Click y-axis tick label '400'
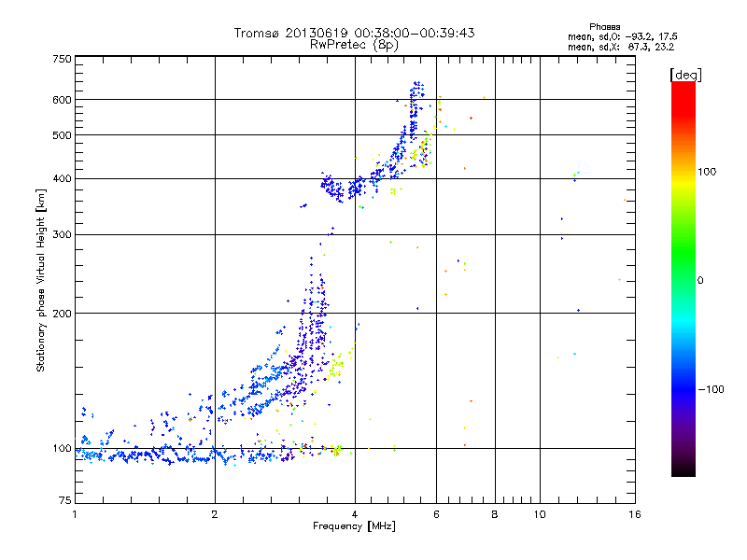Viewport: 747px width, 560px height. (62, 178)
